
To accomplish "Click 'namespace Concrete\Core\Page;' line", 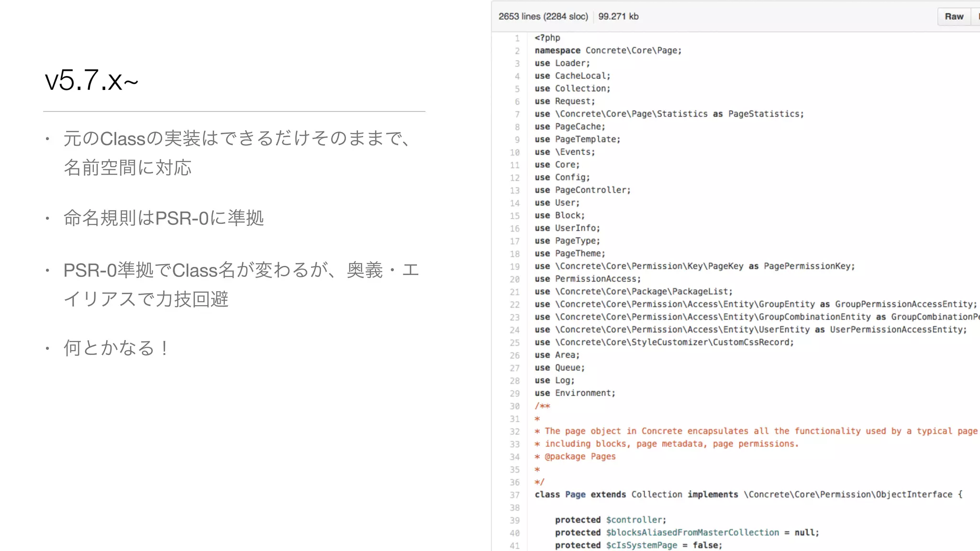I will [608, 50].
